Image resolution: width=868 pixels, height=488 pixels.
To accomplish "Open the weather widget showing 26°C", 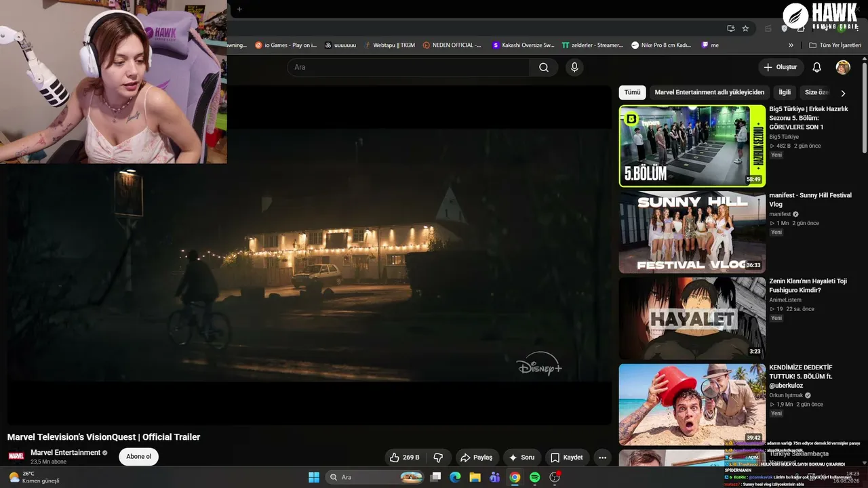I will tap(33, 477).
